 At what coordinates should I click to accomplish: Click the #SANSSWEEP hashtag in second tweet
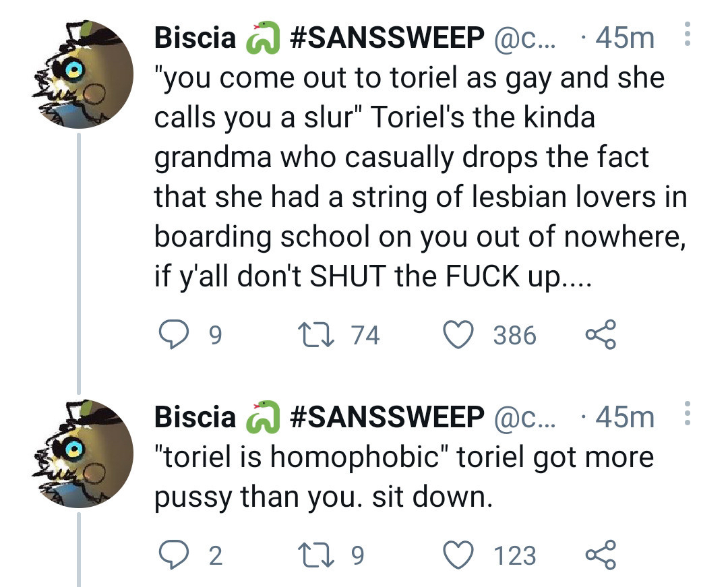(x=386, y=418)
